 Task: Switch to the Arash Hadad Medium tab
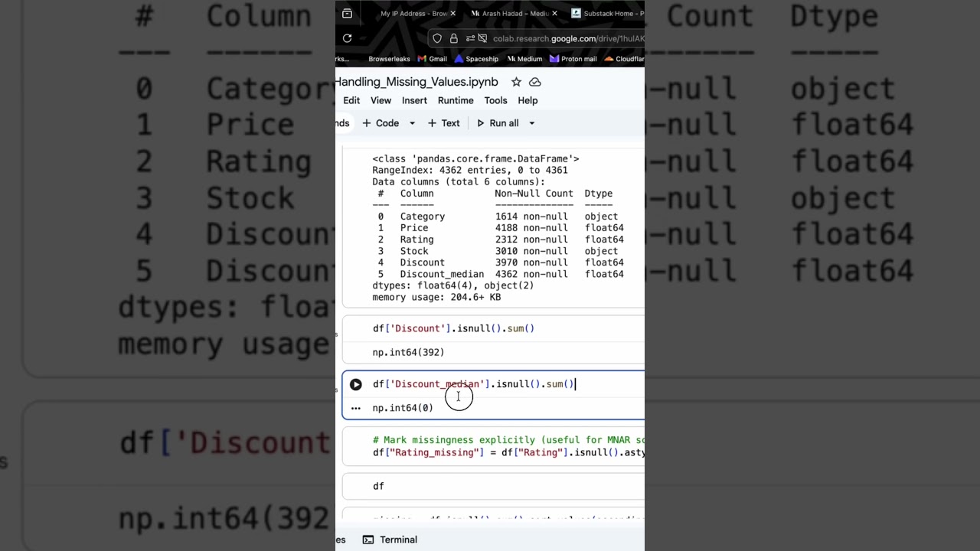click(x=509, y=14)
